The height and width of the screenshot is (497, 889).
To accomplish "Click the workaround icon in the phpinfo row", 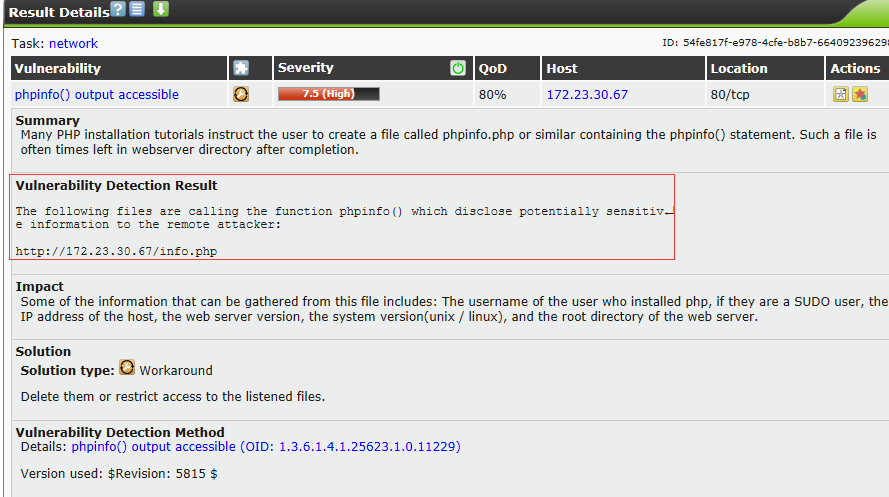I will (x=241, y=94).
